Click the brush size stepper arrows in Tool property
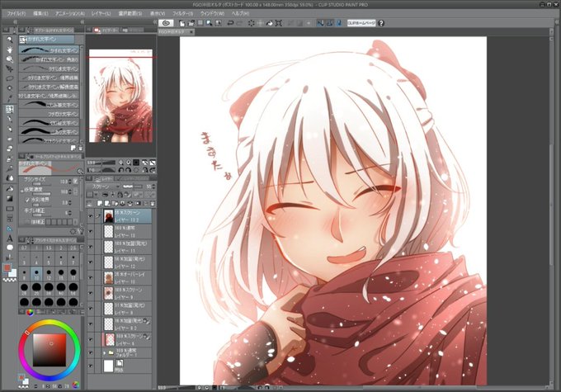Screen dimensions: 561x392 (70, 182)
